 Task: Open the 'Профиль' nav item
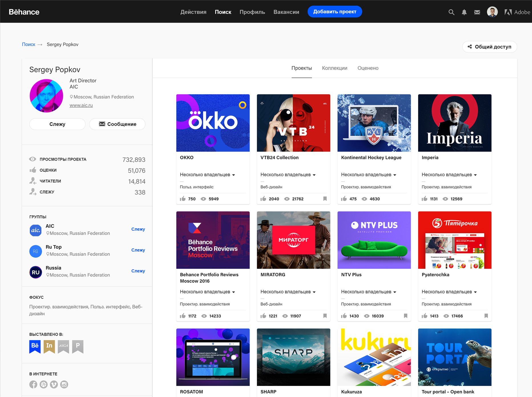click(x=252, y=12)
